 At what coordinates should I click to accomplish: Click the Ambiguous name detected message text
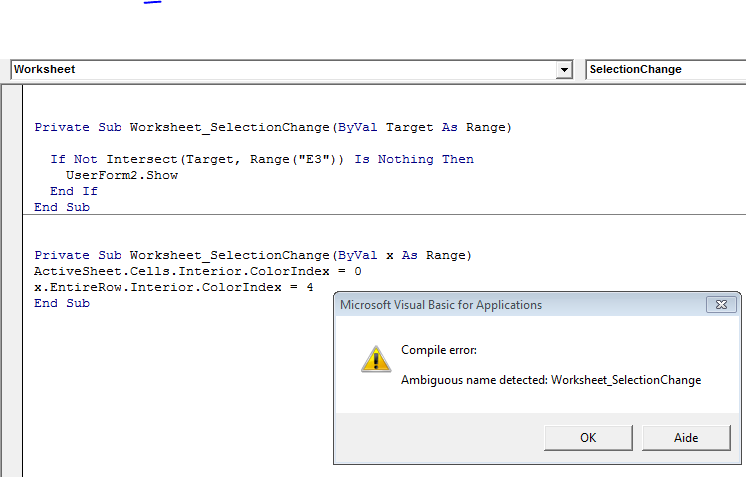pyautogui.click(x=551, y=380)
